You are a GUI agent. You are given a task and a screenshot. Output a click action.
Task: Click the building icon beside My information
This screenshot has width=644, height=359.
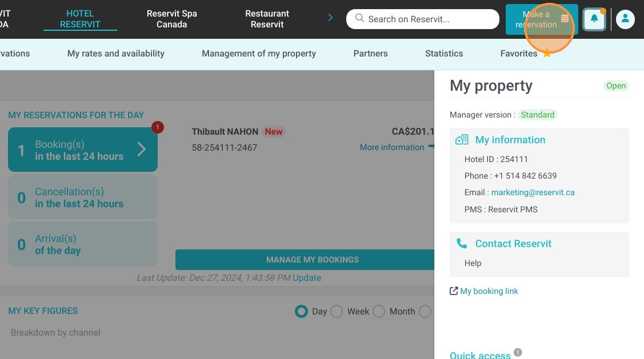point(462,140)
